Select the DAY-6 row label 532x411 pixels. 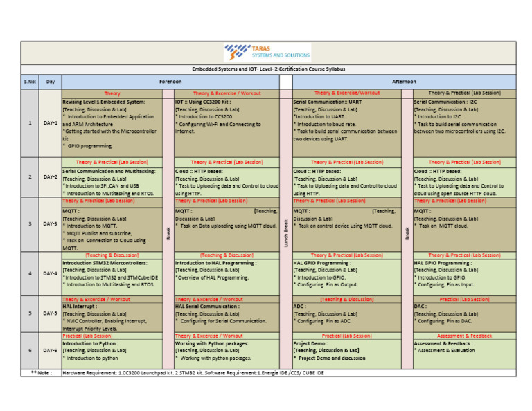51,350
